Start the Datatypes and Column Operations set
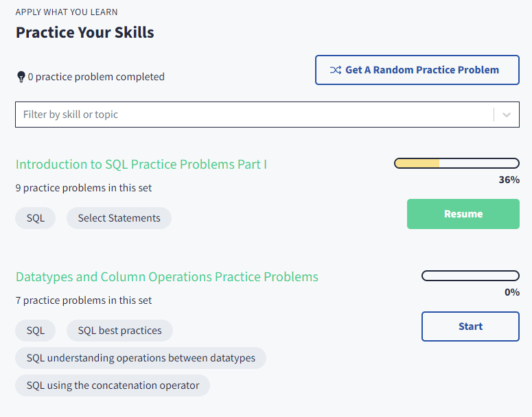The height and width of the screenshot is (417, 532). [470, 326]
